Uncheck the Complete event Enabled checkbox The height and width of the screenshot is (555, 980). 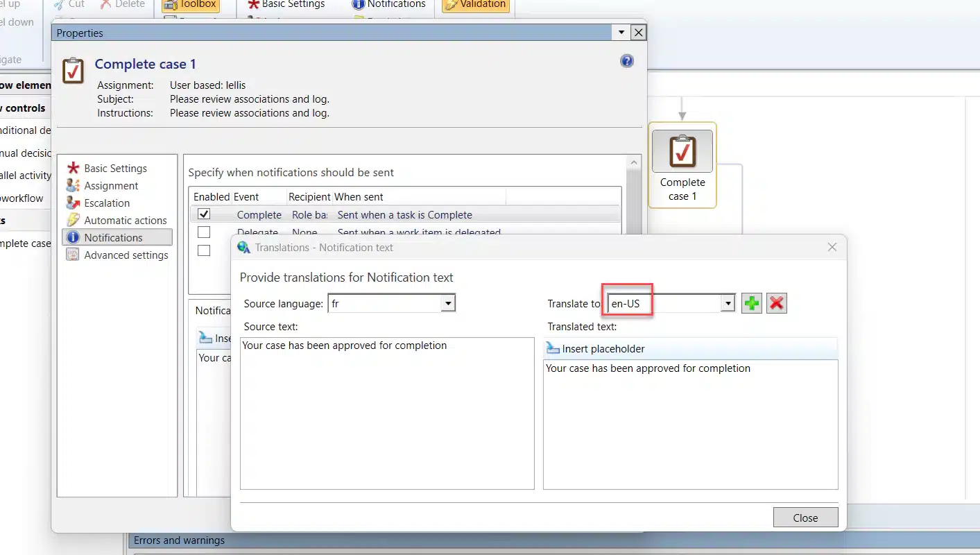point(204,214)
